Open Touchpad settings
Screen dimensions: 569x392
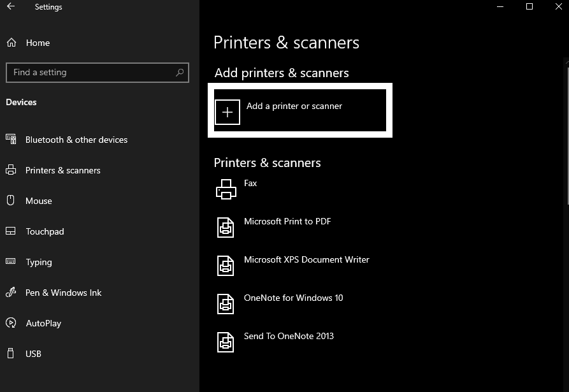tap(45, 231)
